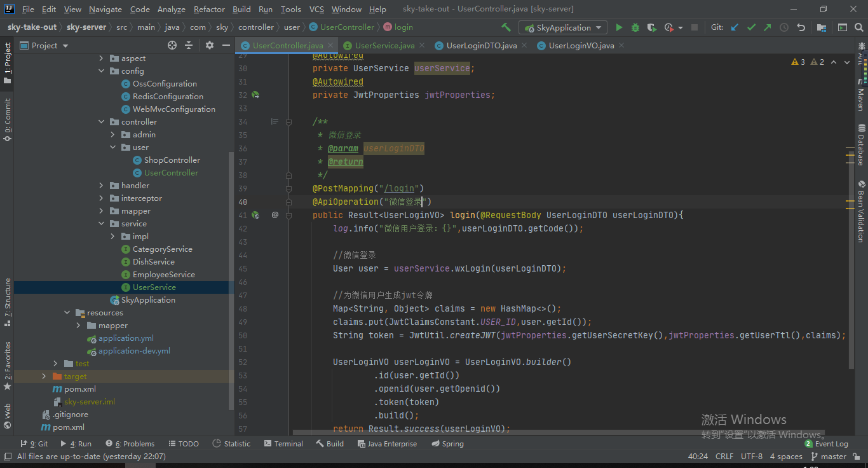Open the Refactor menu

tap(209, 9)
